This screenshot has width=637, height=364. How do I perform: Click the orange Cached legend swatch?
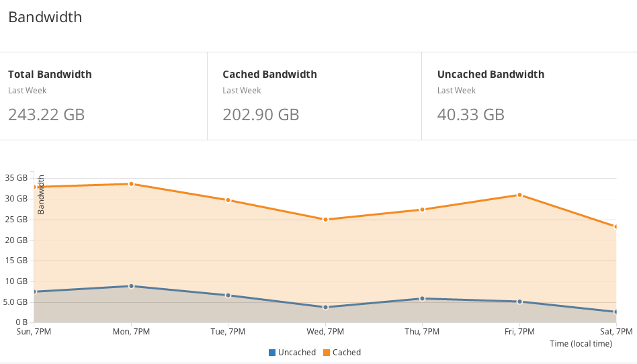[327, 353]
